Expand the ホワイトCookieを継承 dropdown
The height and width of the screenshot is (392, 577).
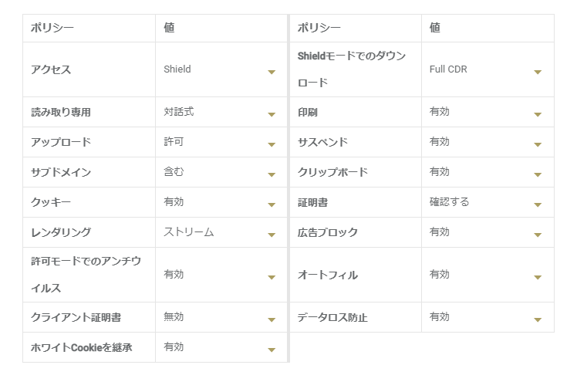coord(272,350)
